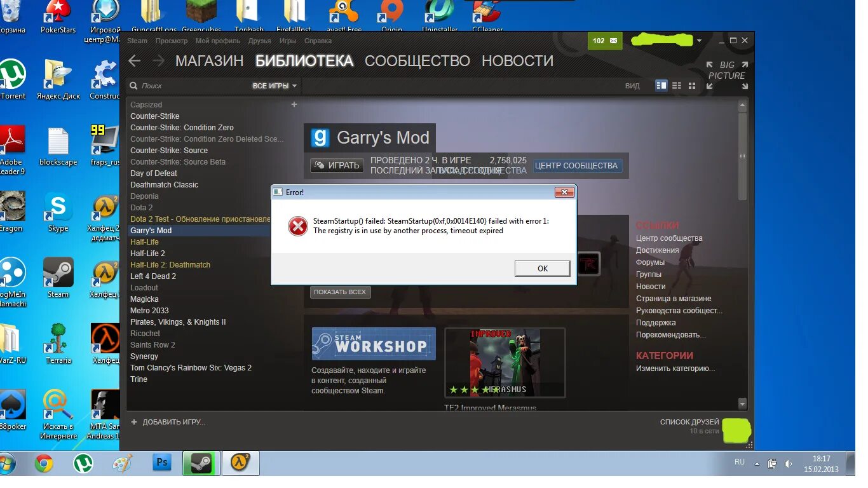Click OK in the Error dialog
The width and height of the screenshot is (868, 488).
[x=542, y=269]
